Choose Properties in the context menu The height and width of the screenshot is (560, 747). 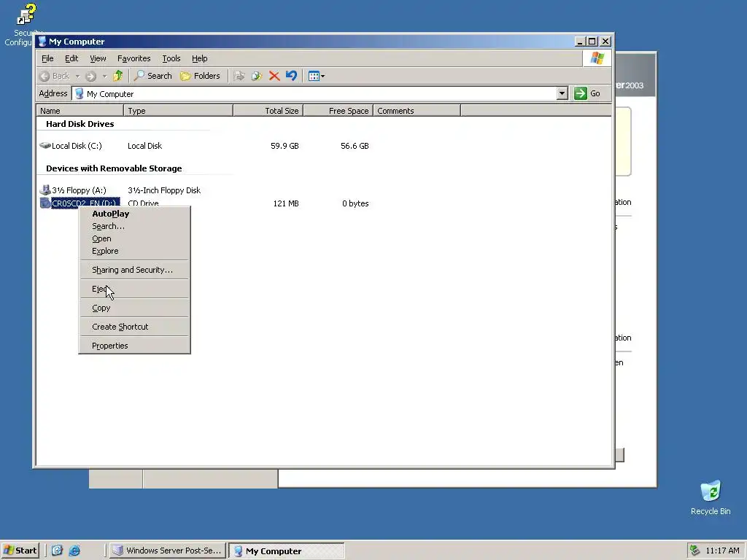pos(134,346)
